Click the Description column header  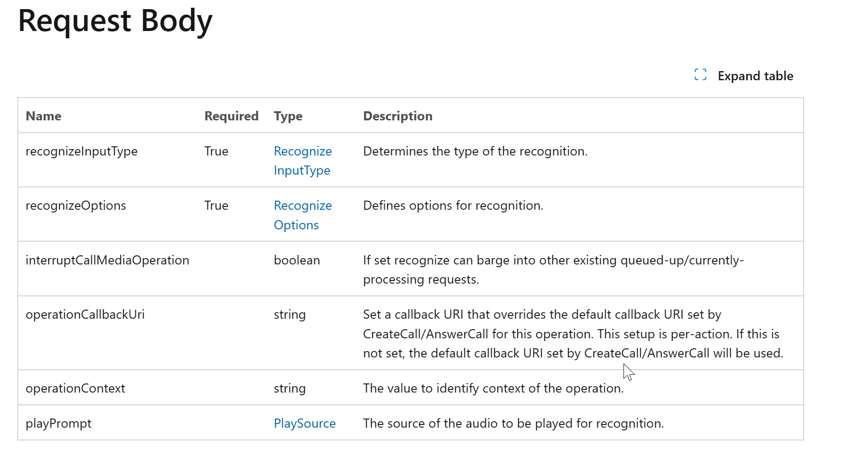coord(398,116)
